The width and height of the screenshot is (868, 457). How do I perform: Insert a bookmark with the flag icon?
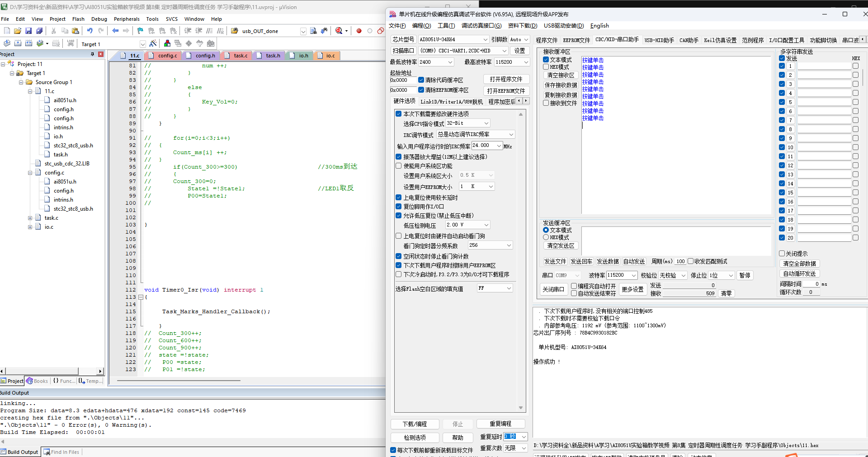(141, 31)
